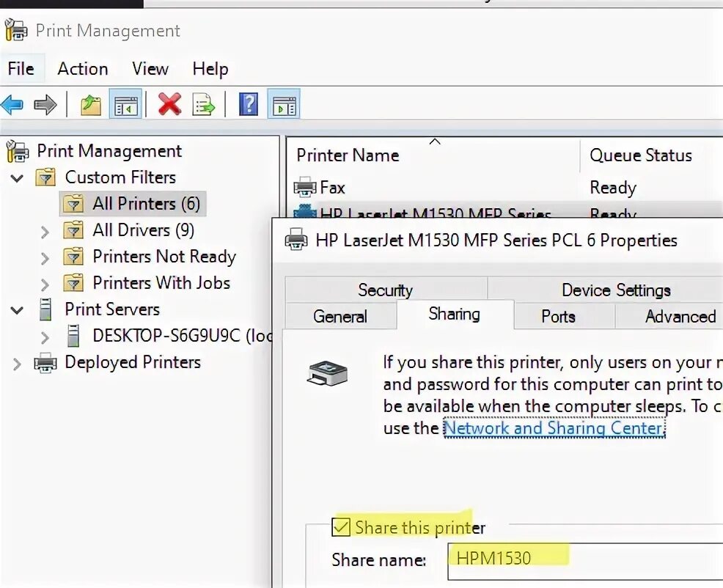Toggle the Show/Hide Console Tree icon
The height and width of the screenshot is (588, 723).
[x=125, y=105]
